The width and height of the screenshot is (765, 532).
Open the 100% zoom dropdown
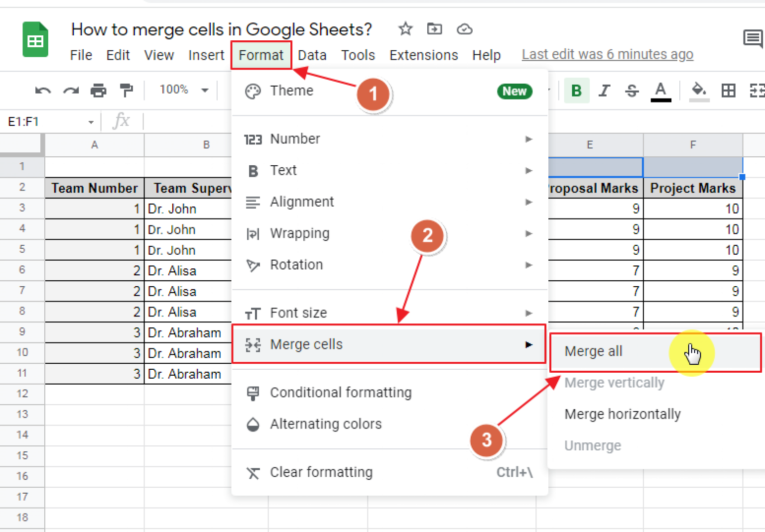tap(183, 90)
